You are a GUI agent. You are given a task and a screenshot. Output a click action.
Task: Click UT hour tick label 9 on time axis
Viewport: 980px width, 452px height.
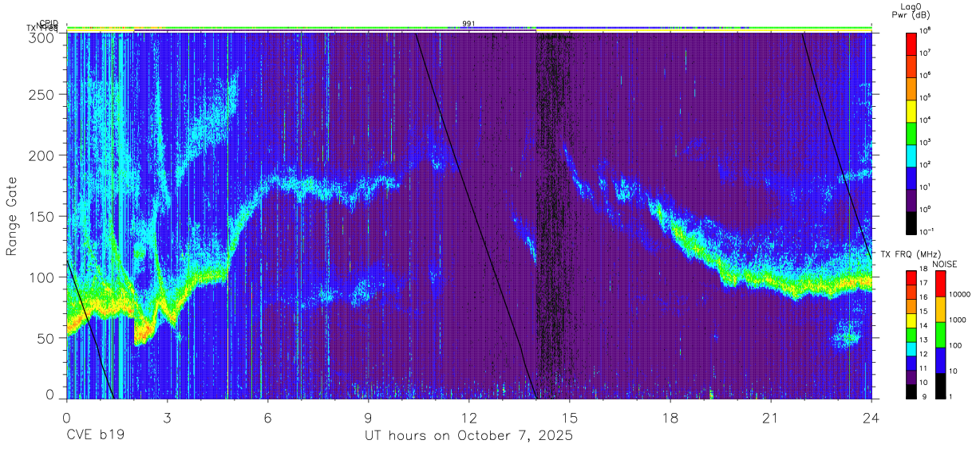coord(368,418)
